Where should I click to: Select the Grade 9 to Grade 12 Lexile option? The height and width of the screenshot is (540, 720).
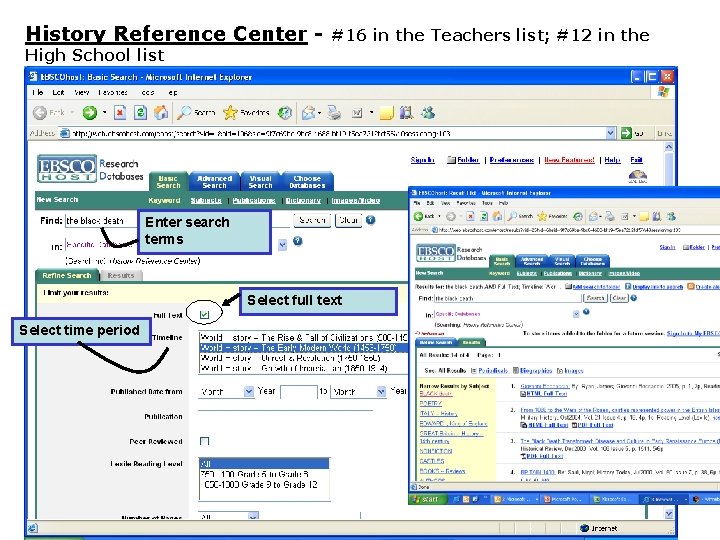point(264,484)
